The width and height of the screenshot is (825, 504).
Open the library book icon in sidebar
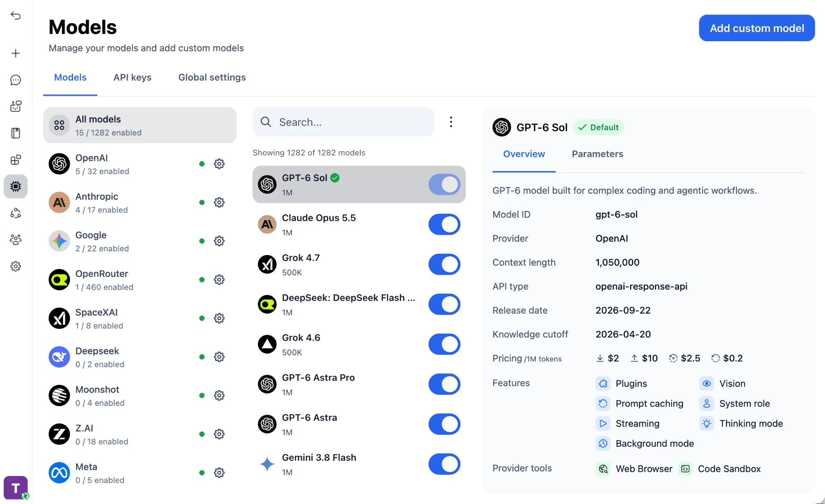coord(16,133)
